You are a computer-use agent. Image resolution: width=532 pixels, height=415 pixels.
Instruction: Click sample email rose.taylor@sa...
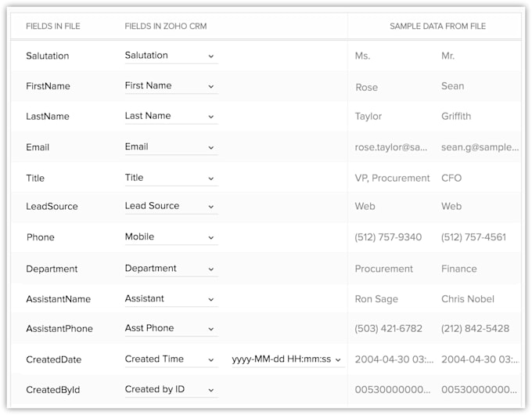391,147
